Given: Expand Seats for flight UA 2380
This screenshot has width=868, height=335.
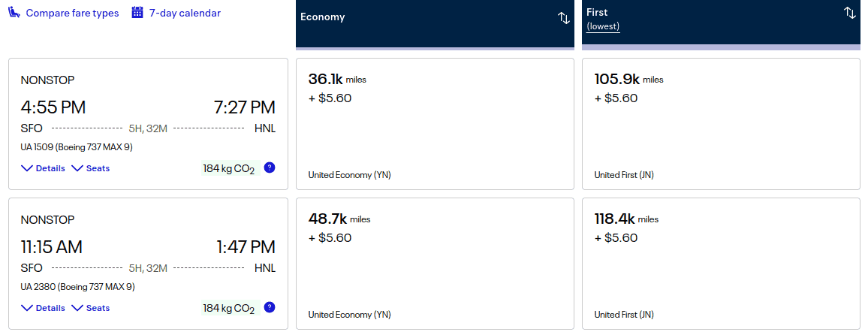Looking at the screenshot, I should pos(91,308).
